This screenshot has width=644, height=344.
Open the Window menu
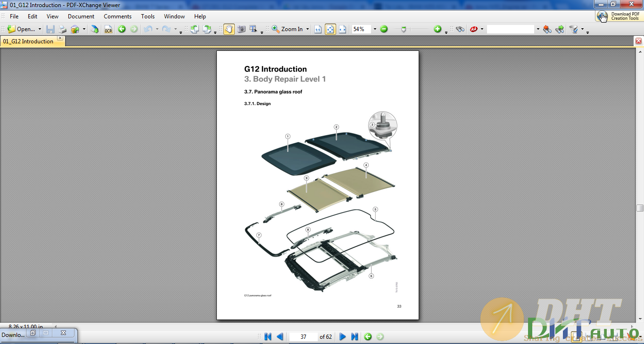174,16
